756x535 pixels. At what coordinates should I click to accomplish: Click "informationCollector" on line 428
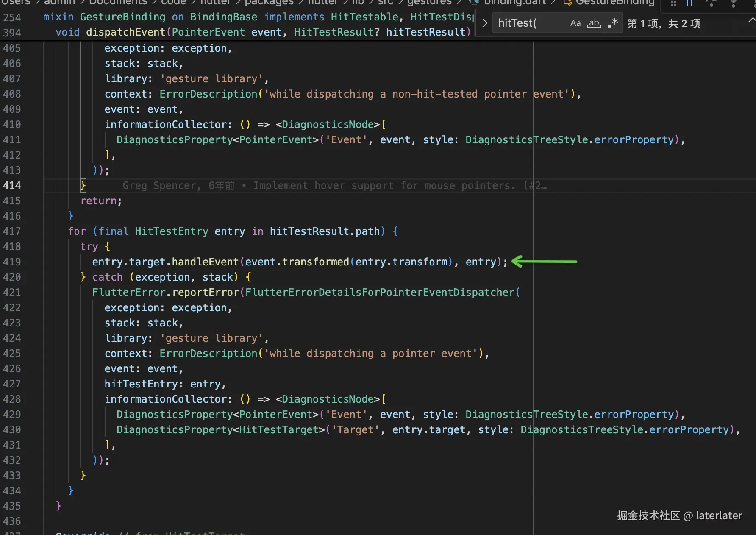pyautogui.click(x=166, y=399)
